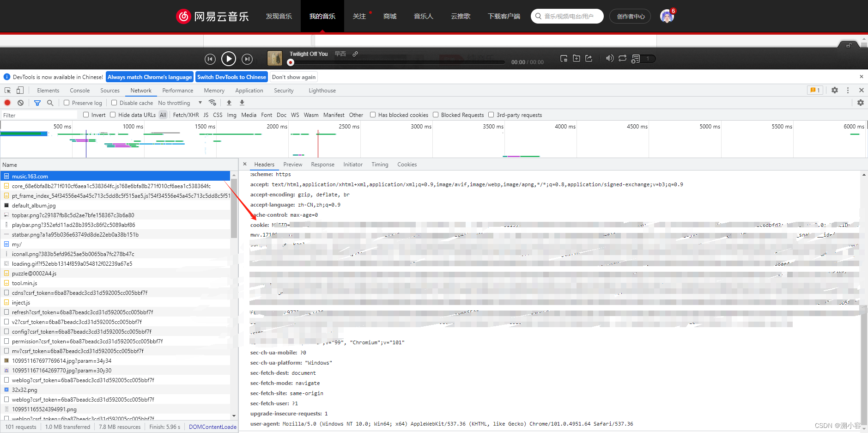
Task: Switch to the Console tab
Action: [x=80, y=91]
